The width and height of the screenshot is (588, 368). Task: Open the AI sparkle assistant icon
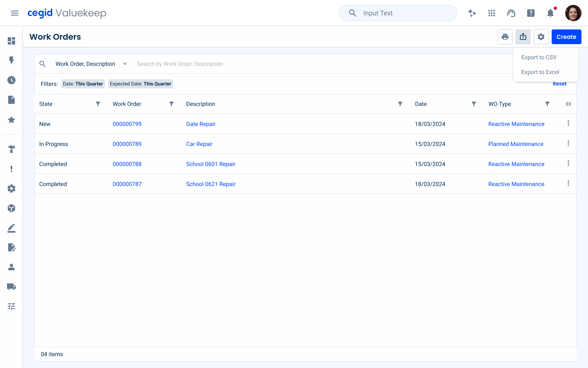tap(472, 13)
